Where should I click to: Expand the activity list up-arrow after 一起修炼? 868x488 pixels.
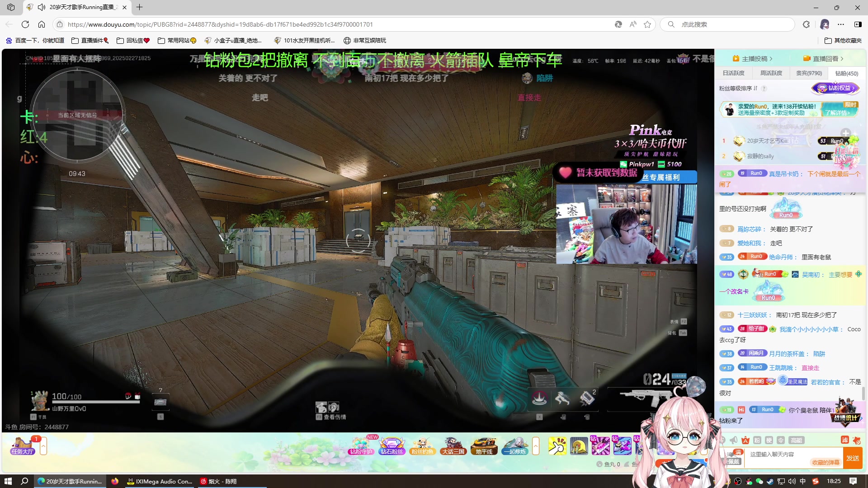[536, 446]
